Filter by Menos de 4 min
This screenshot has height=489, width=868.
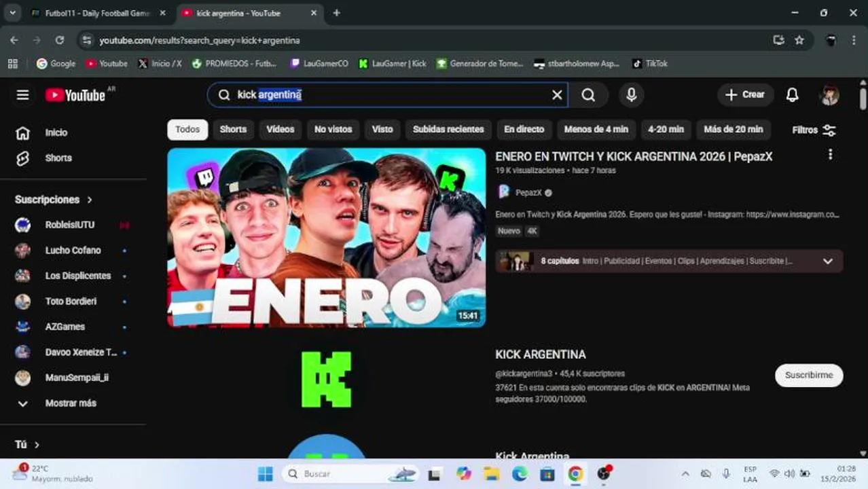pyautogui.click(x=596, y=129)
